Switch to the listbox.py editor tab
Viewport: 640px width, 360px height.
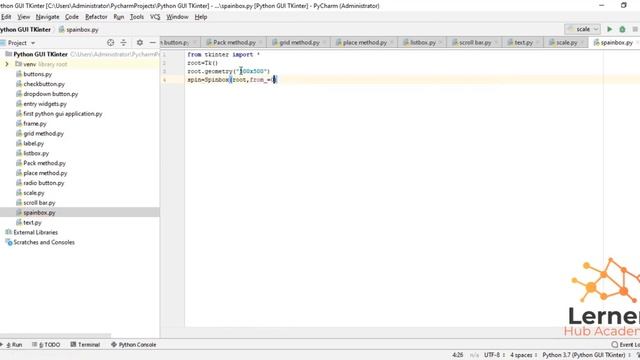point(422,42)
